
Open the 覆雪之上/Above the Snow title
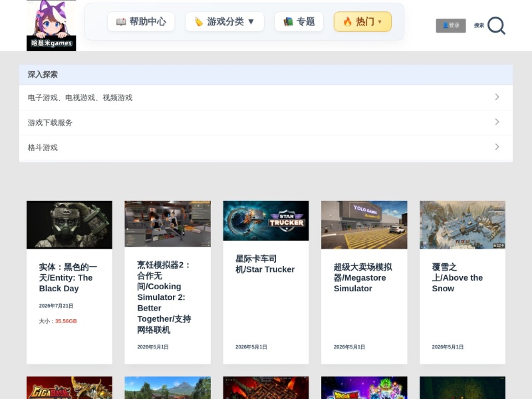pos(458,277)
